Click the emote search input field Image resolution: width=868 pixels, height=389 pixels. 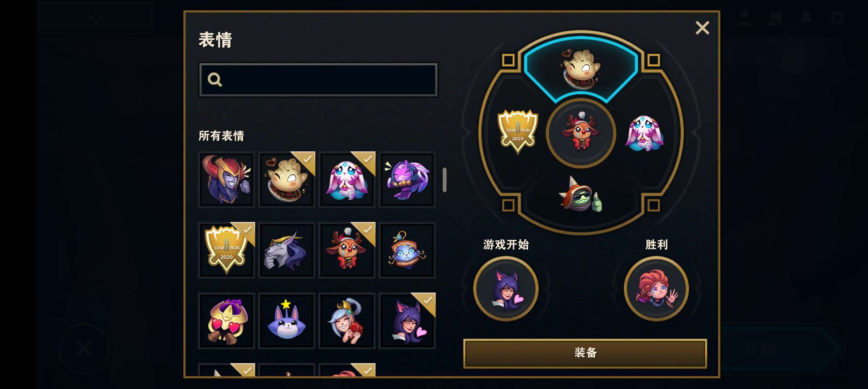click(x=318, y=80)
